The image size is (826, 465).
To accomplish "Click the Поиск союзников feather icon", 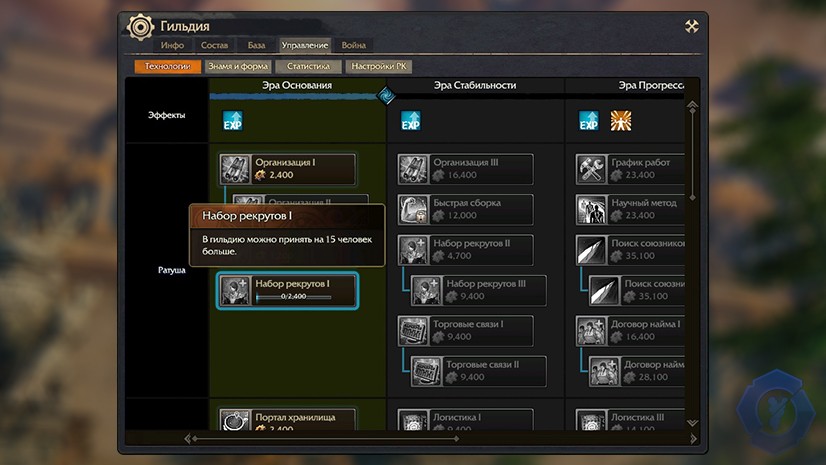I will 591,250.
